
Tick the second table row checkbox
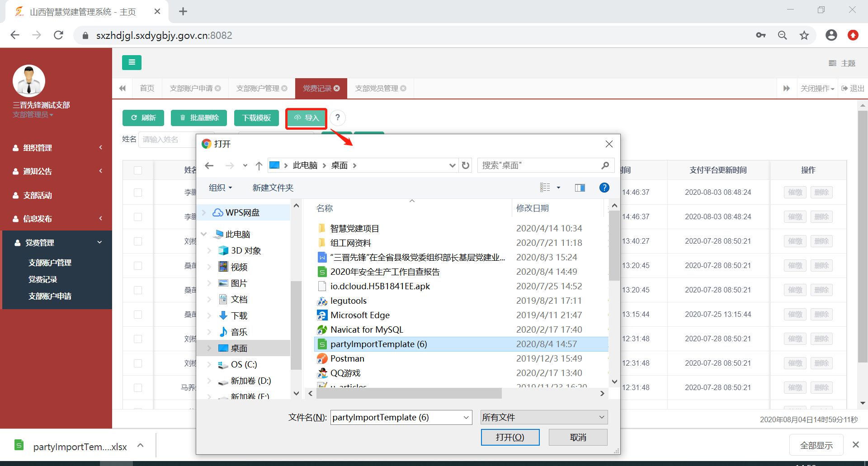click(x=138, y=217)
